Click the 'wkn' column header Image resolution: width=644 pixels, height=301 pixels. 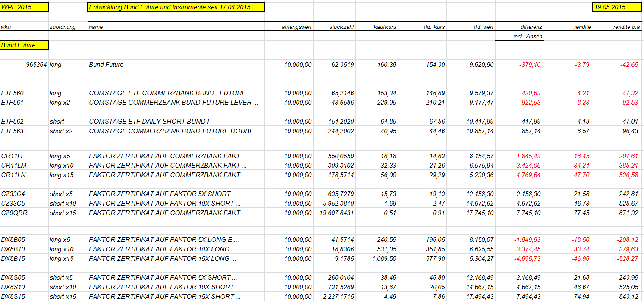6,27
